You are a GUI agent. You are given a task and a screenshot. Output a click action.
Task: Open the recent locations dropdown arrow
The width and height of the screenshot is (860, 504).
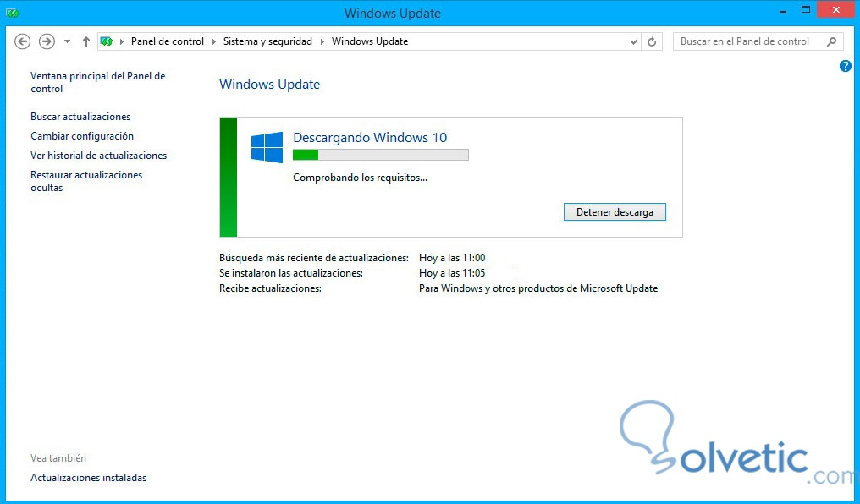point(67,41)
